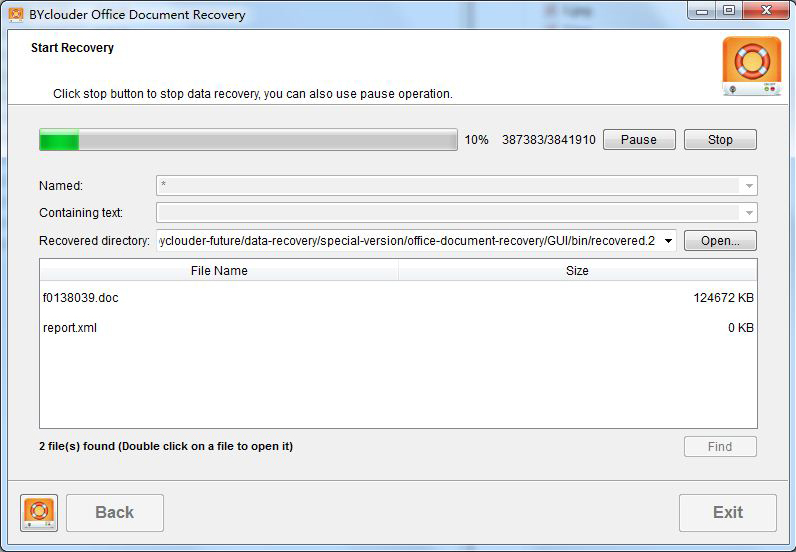This screenshot has height=552, width=796.
Task: Maximize the Office Document Recovery window
Action: (729, 11)
